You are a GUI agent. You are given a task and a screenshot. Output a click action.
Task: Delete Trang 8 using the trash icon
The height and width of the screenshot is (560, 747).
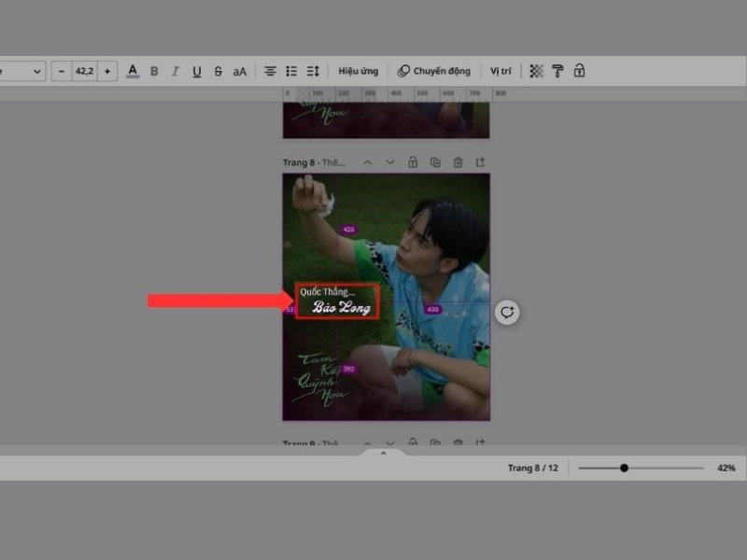(x=458, y=162)
